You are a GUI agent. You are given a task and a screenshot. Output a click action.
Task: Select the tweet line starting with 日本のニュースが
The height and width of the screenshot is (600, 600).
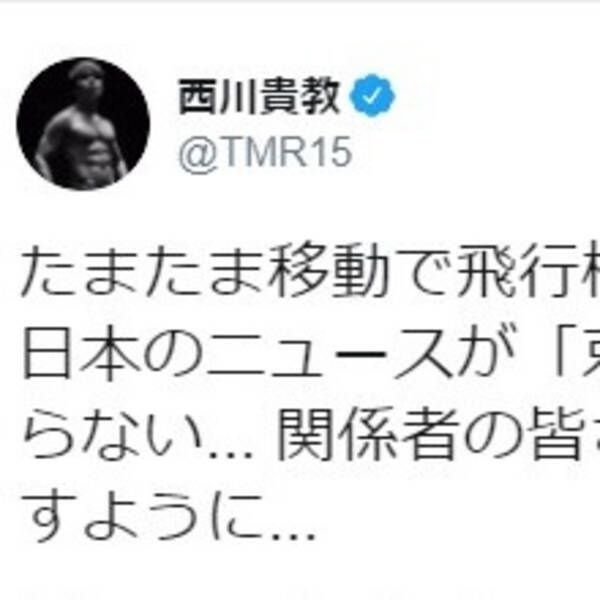(310, 353)
